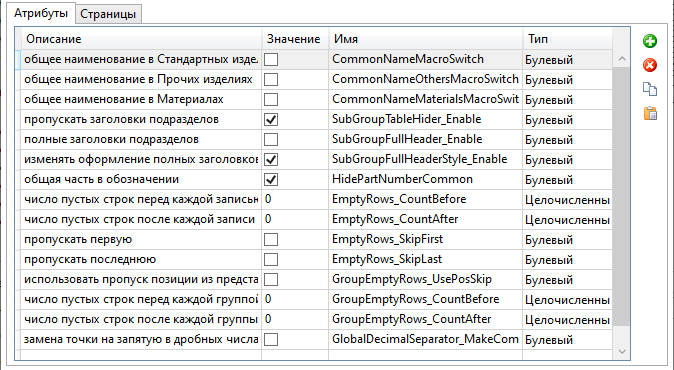Viewport: 674px width, 370px height.
Task: Click the CommonNameMacroSwitch name cell
Action: tap(426, 59)
